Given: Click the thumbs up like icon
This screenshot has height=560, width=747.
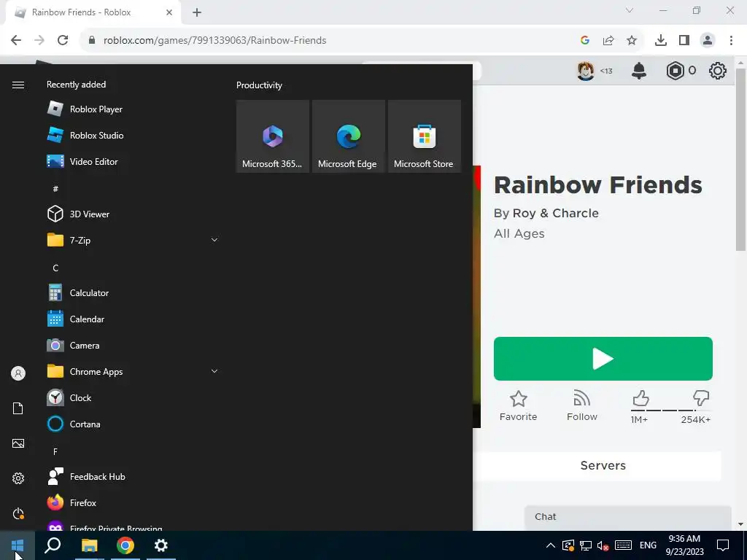Looking at the screenshot, I should coord(640,398).
